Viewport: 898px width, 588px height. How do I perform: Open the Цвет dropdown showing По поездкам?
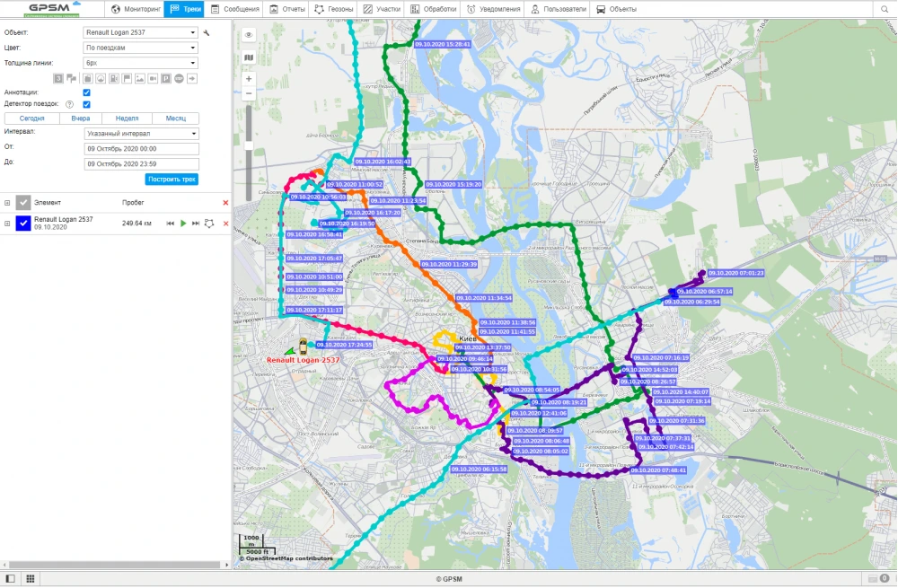(x=140, y=46)
